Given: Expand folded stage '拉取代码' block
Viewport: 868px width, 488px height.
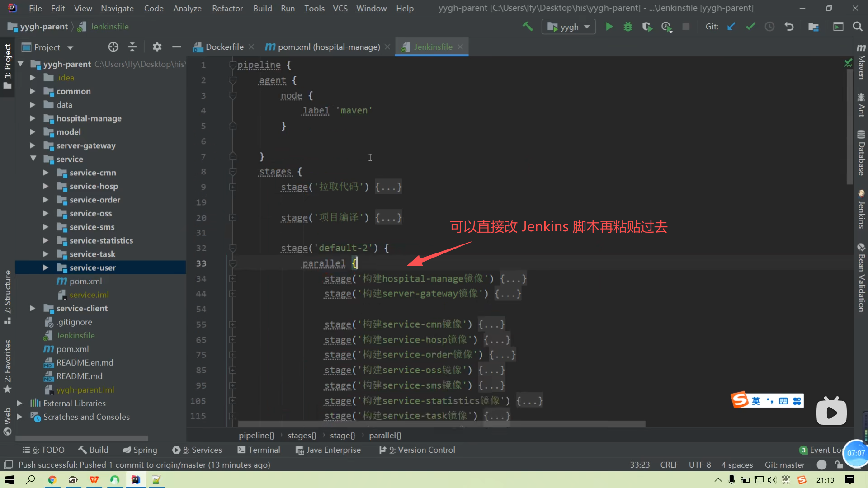Looking at the screenshot, I should 232,187.
